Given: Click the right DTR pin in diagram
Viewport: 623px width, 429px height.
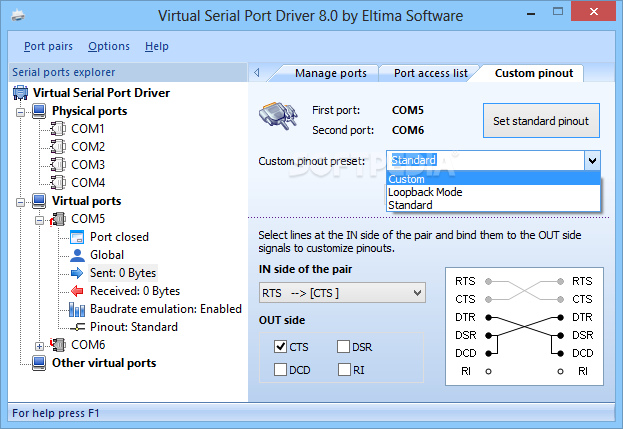Looking at the screenshot, I should (560, 317).
